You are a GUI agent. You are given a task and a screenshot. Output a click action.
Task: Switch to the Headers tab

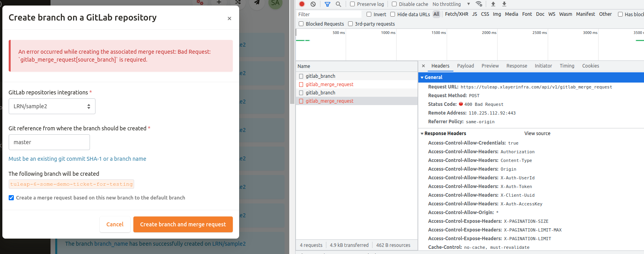[440, 66]
